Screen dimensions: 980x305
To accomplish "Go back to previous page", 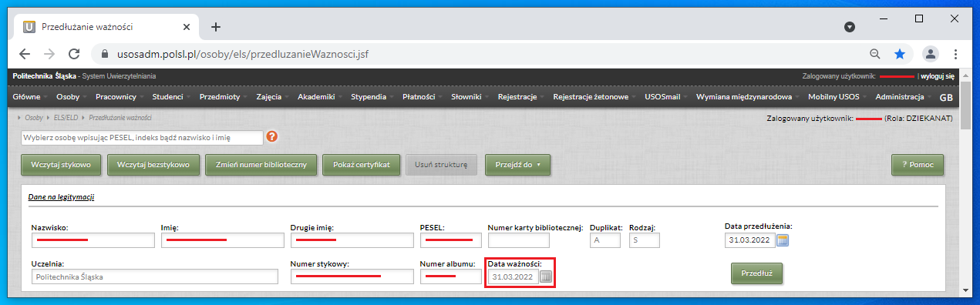I will 25,54.
